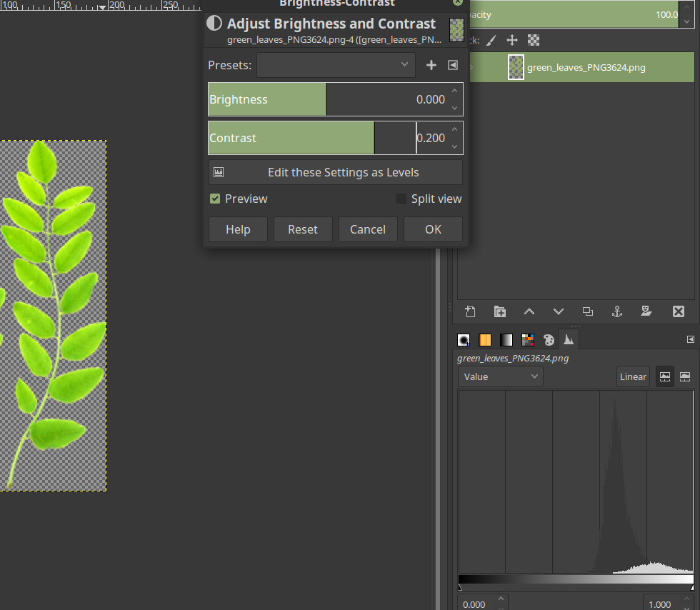Screen dimensions: 700x610
Task: Enable the Split view checkbox
Action: pos(401,199)
